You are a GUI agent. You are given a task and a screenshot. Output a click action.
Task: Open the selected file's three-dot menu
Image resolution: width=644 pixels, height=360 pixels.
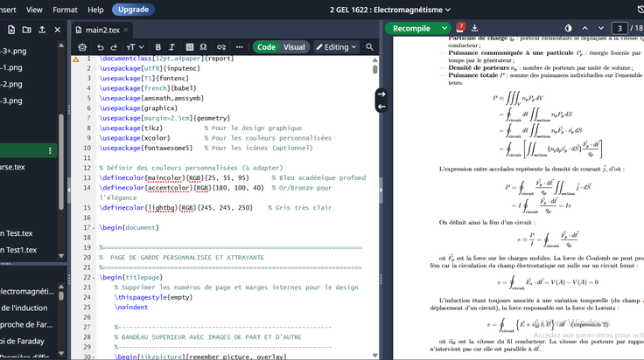pyautogui.click(x=50, y=151)
